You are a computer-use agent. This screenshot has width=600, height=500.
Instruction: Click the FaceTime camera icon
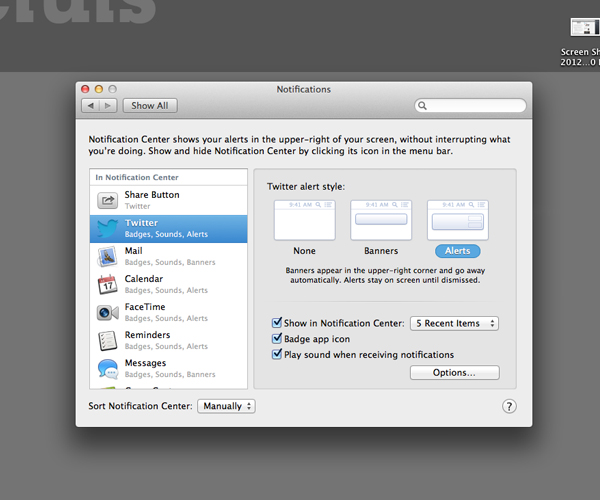click(x=107, y=313)
